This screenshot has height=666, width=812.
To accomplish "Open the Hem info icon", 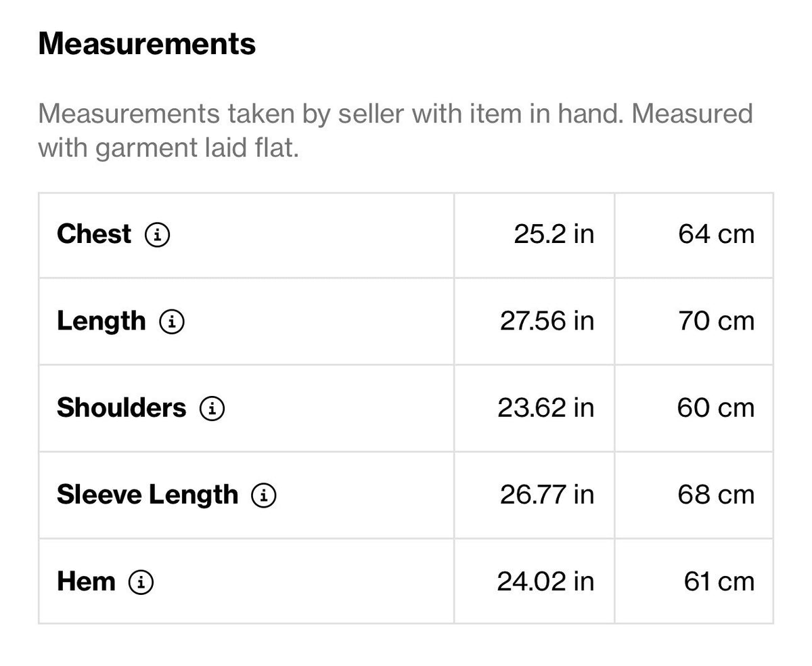I will pos(141,582).
